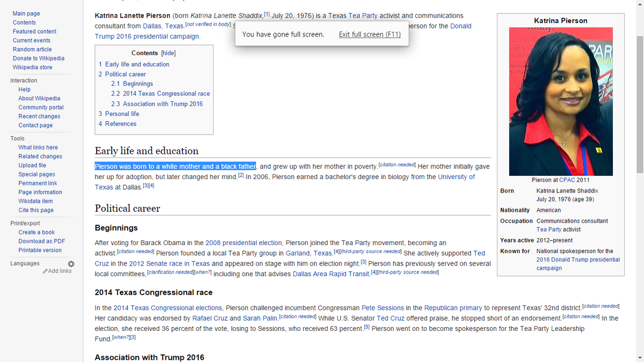Viewport: 644px width, 362px height.
Task: Open the Main page sidebar link
Action: point(26,13)
